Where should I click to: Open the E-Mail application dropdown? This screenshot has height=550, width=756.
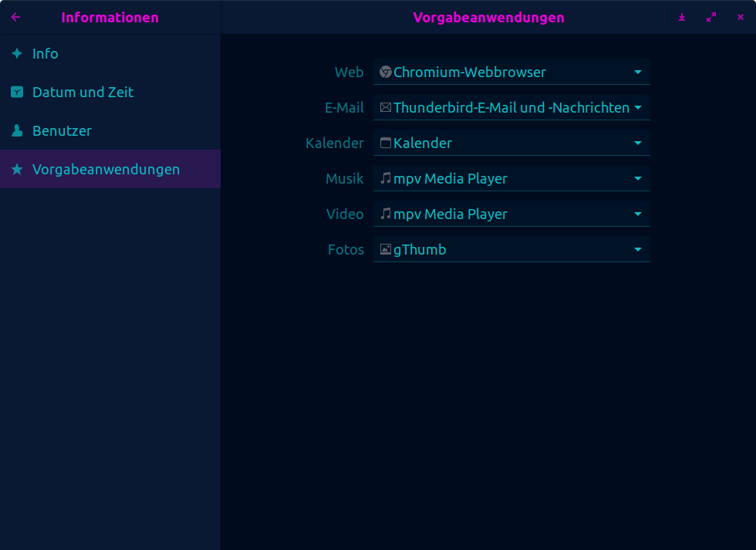pos(511,107)
